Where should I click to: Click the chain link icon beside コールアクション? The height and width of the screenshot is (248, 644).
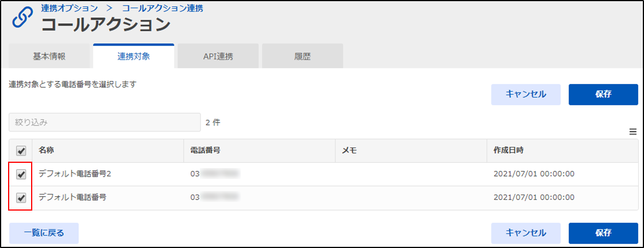(23, 18)
